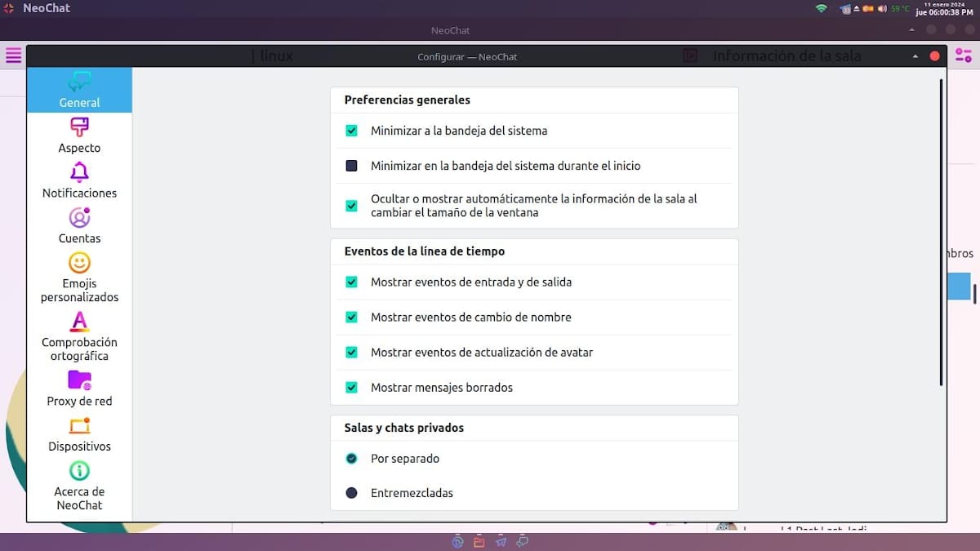
Task: Click the orange tray indicator beside volume
Action: [869, 8]
